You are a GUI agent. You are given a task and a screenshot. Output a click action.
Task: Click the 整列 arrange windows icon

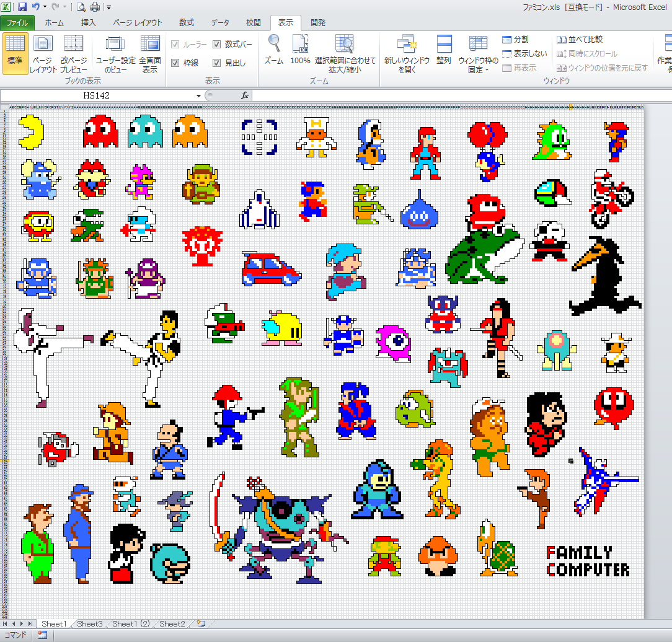click(444, 44)
